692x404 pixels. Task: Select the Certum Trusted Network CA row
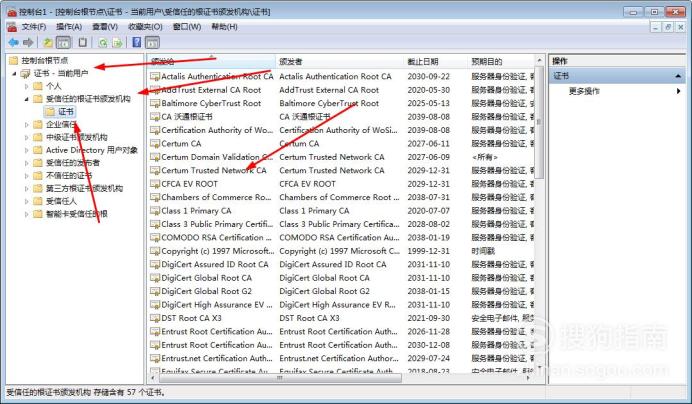342,170
